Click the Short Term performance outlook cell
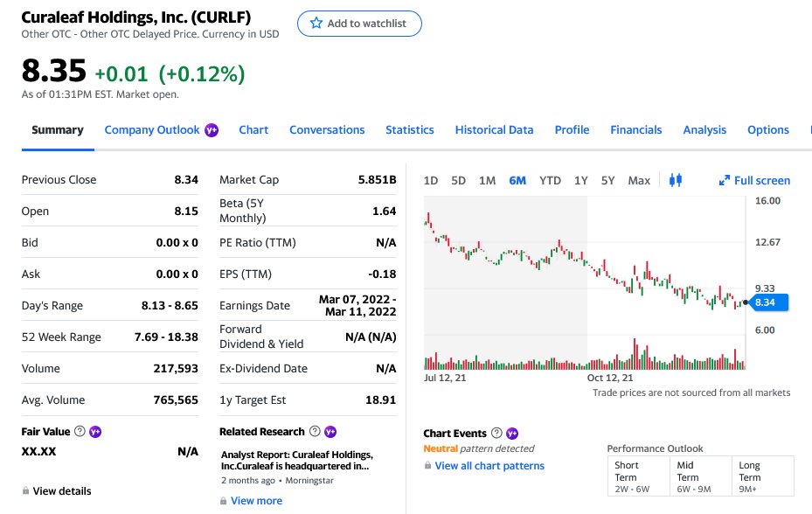The height and width of the screenshot is (514, 812). (x=639, y=476)
